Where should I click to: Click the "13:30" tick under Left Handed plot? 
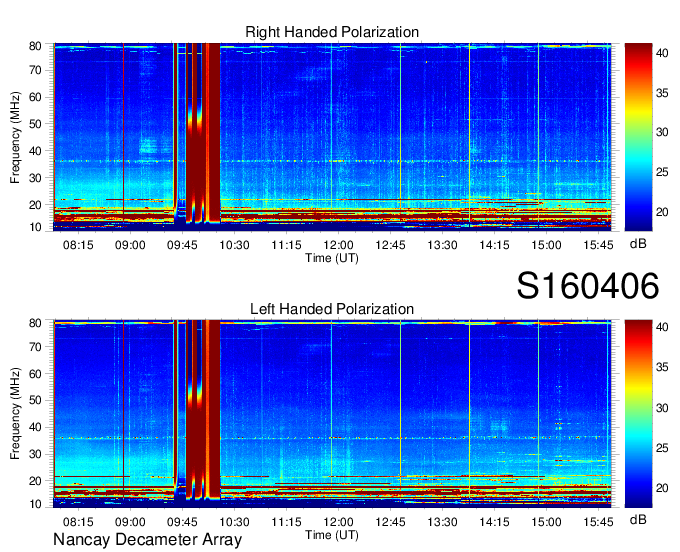coord(442,522)
